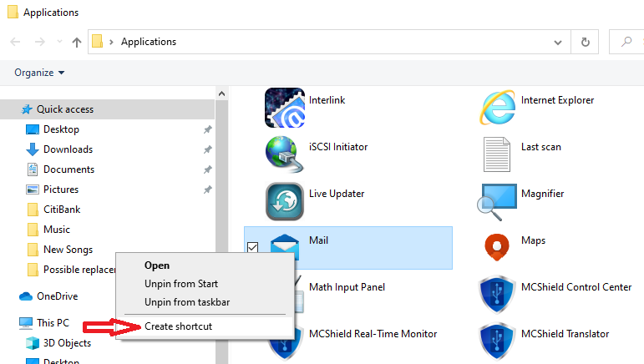Click the Documents page icon in sidebar
This screenshot has width=644, height=364.
(x=33, y=169)
